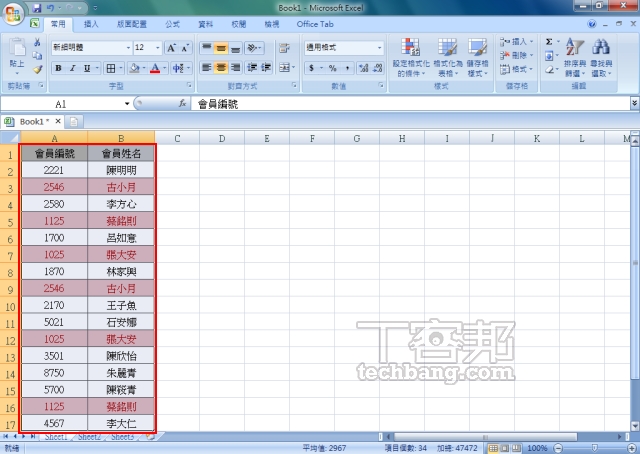Click the Name Box showing A1
This screenshot has width=640, height=454.
click(x=60, y=104)
